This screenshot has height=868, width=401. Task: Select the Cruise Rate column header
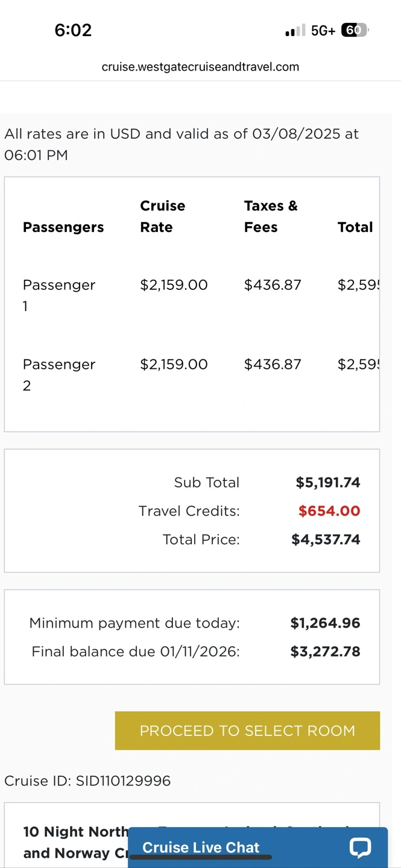coord(162,216)
